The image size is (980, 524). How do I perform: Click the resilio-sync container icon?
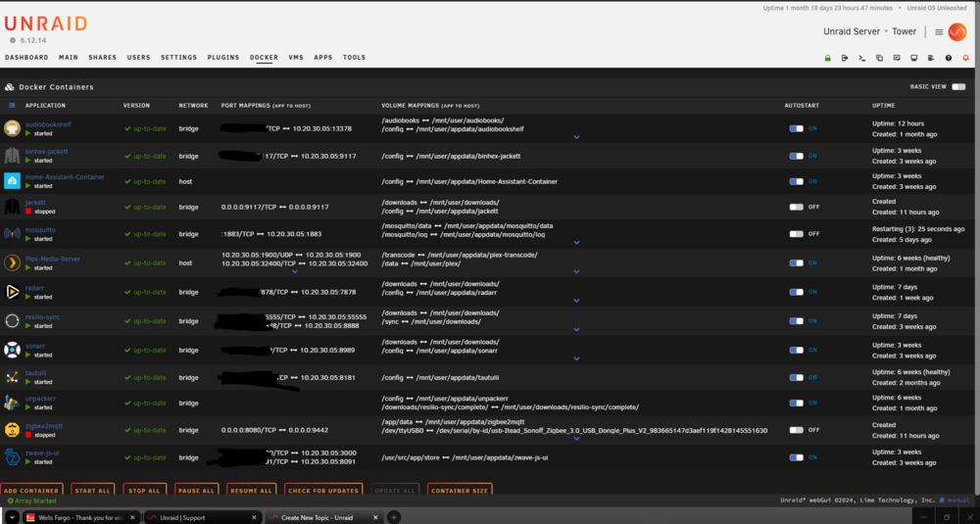coord(12,321)
